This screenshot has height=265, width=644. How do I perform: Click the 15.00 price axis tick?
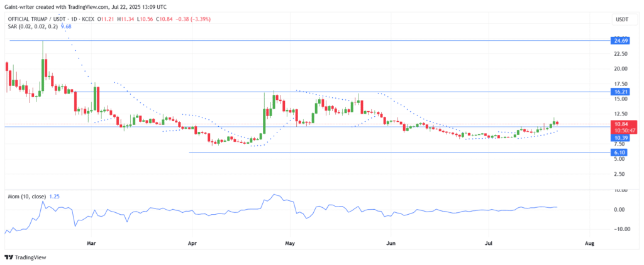[621, 99]
